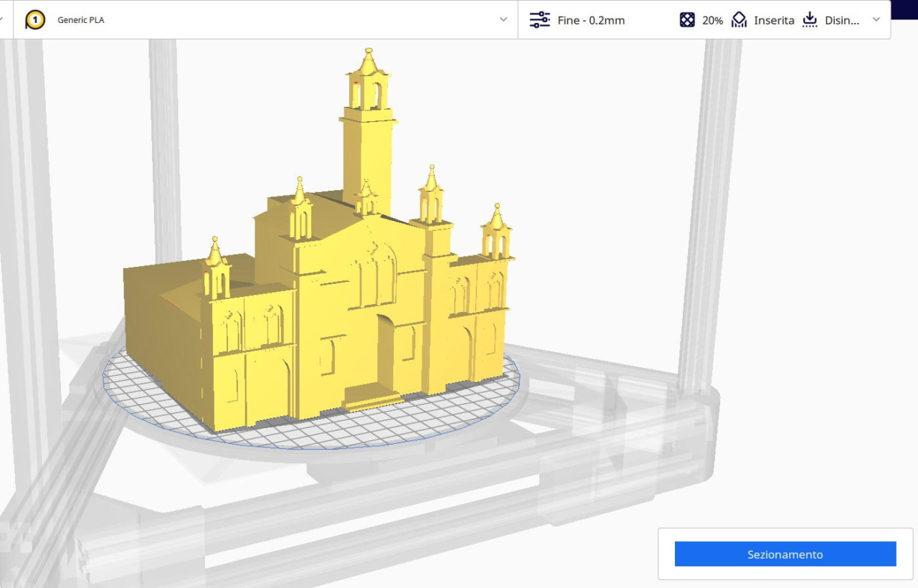Click the infill pattern icon
Image resolution: width=918 pixels, height=588 pixels.
pyautogui.click(x=687, y=20)
